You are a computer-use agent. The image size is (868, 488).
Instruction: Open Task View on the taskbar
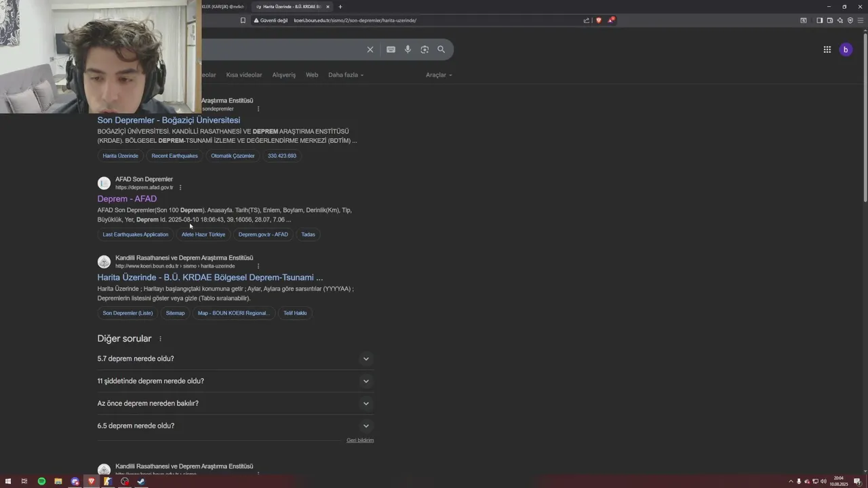click(x=24, y=481)
